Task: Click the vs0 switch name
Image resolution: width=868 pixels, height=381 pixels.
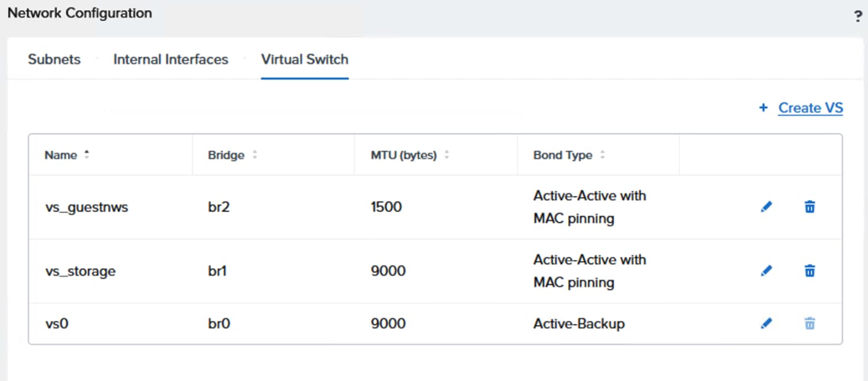Action: [57, 324]
